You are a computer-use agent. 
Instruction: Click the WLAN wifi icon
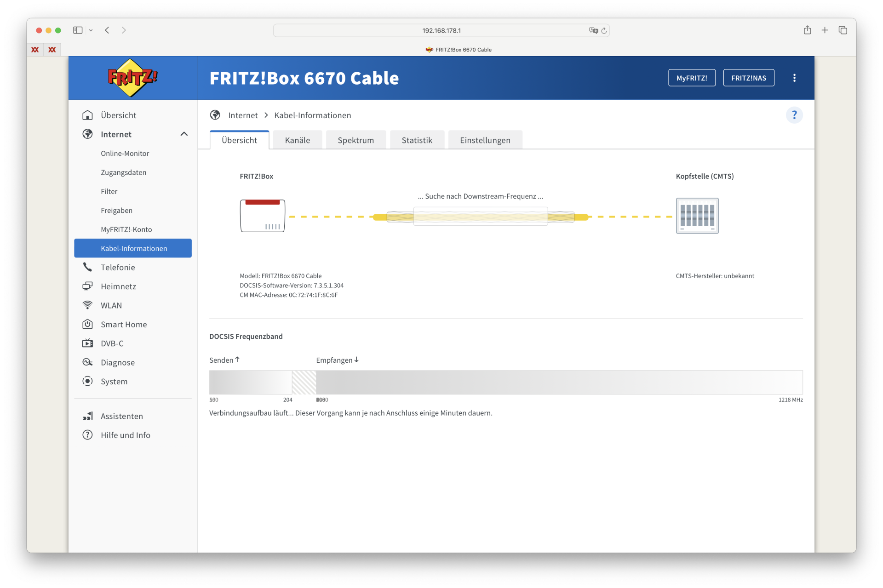coord(87,305)
